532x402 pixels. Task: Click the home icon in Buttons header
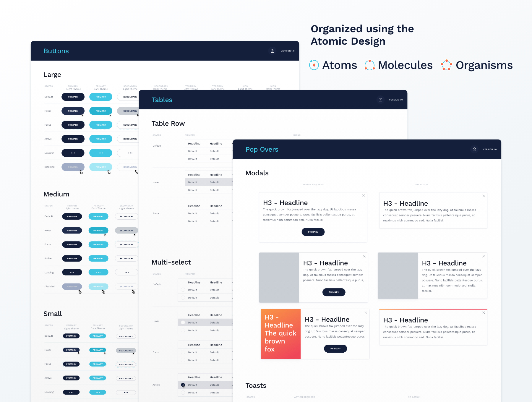tap(272, 51)
